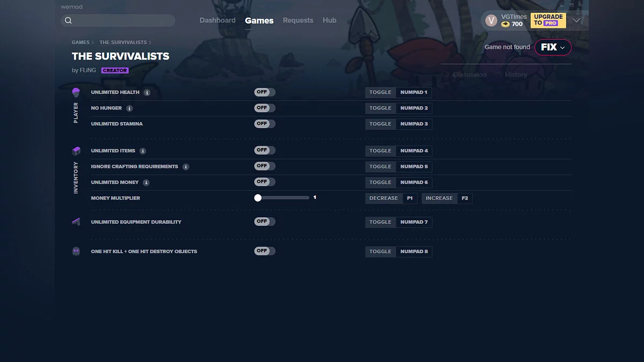644x362 pixels.
Task: Click the VGTimes user avatar
Action: 491,20
